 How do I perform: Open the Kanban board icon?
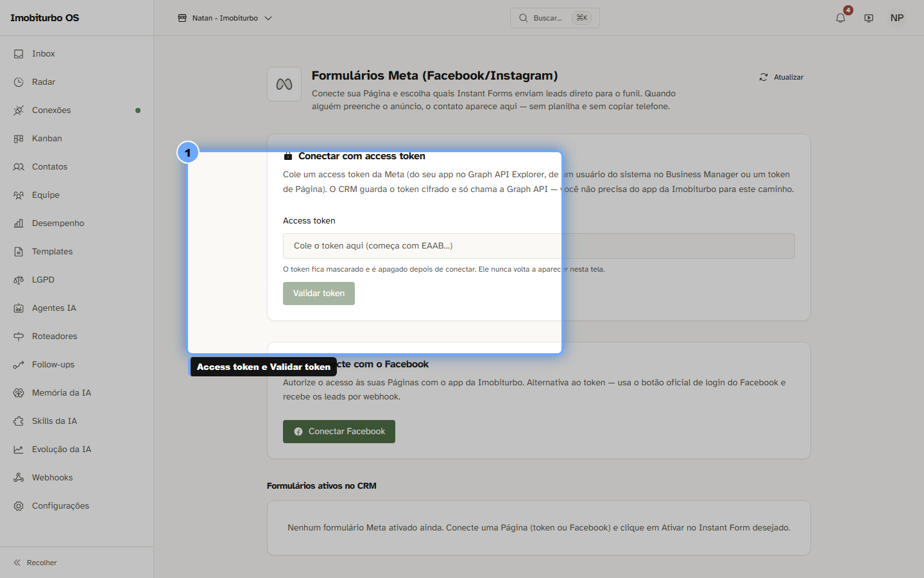[x=19, y=139]
